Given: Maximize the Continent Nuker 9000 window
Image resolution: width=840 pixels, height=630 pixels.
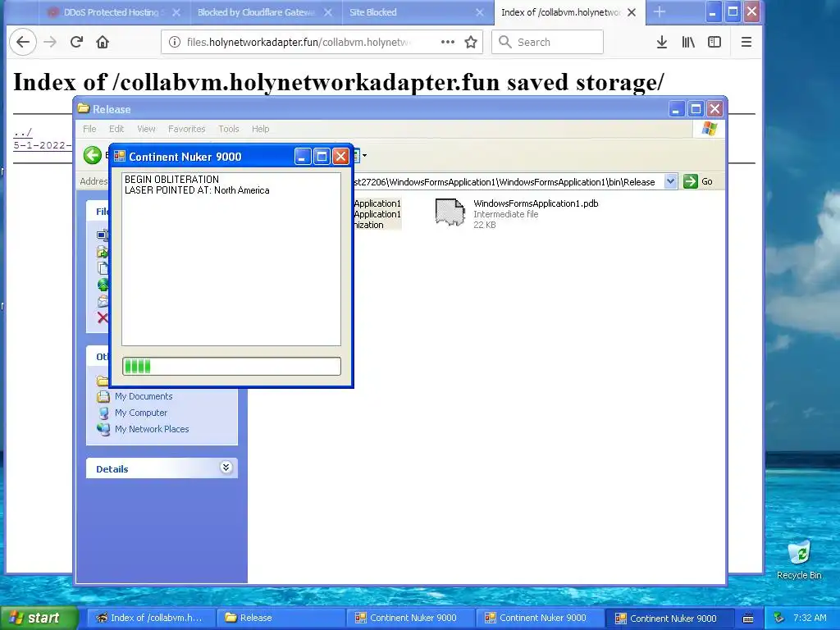Looking at the screenshot, I should click(x=322, y=157).
